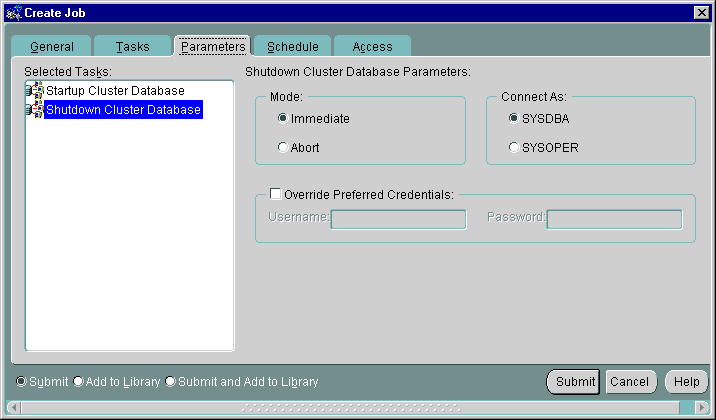Click the Create Job title bar icon
The height and width of the screenshot is (420, 716).
click(11, 11)
